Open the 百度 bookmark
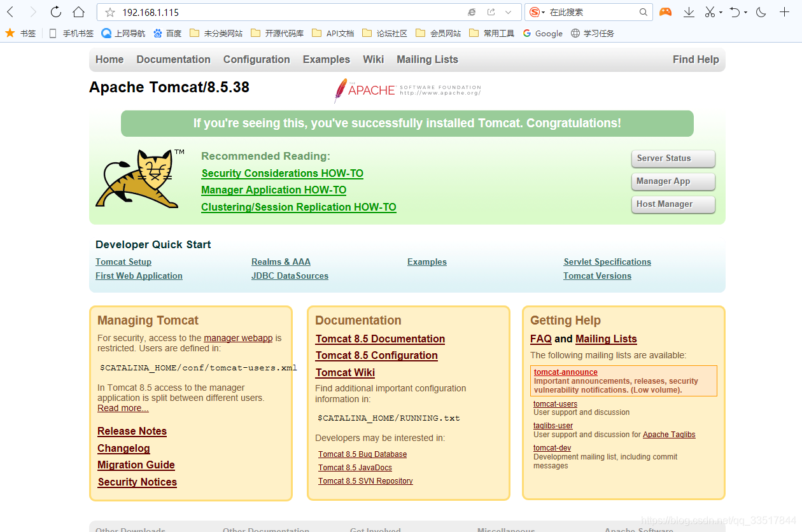 tap(167, 33)
